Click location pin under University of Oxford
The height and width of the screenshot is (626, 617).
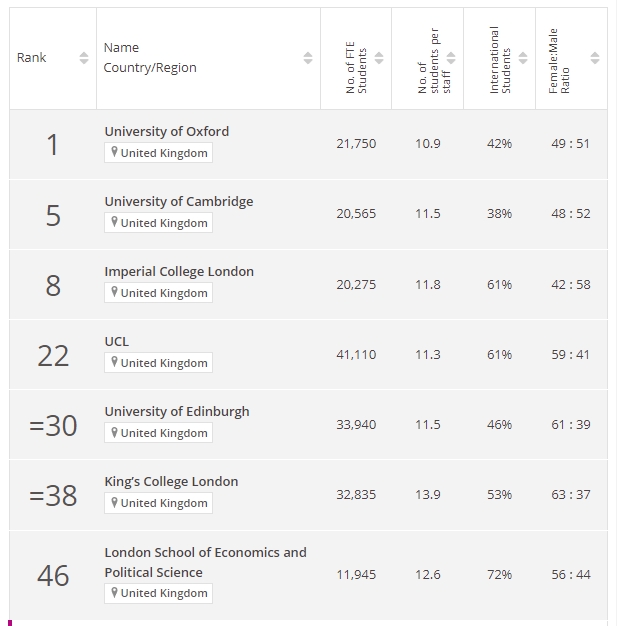[114, 152]
